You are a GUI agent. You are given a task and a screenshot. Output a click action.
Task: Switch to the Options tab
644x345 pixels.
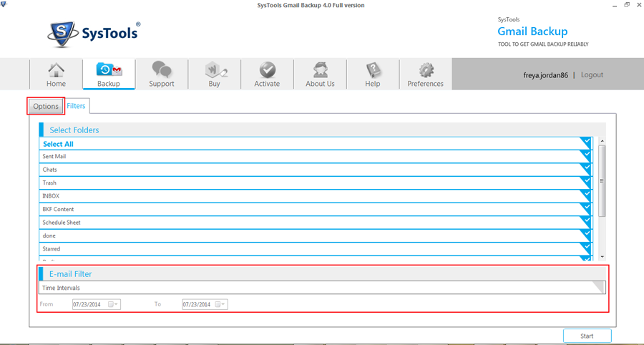coord(46,107)
